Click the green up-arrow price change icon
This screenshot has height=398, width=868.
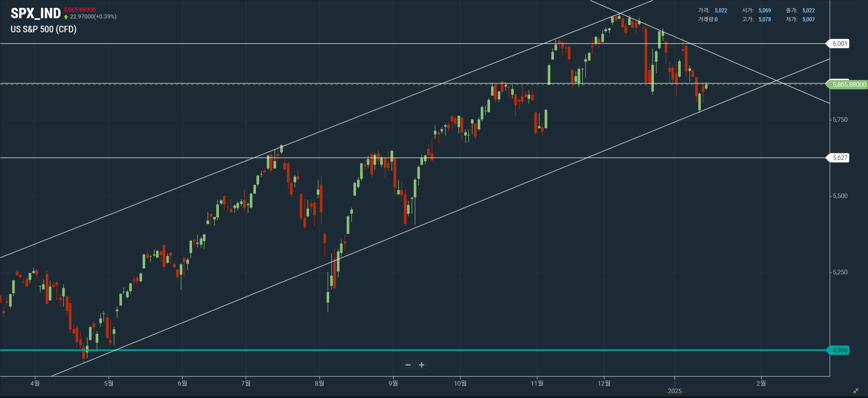(66, 17)
